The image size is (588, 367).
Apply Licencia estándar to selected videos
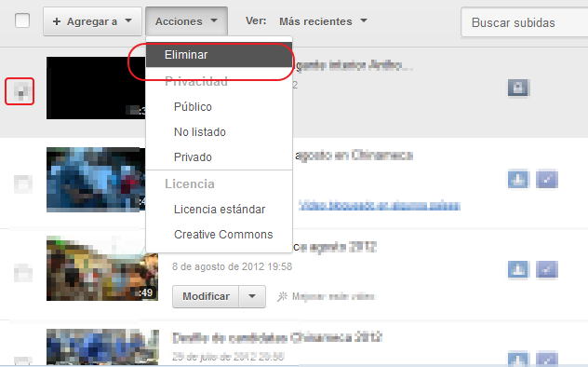(x=220, y=209)
